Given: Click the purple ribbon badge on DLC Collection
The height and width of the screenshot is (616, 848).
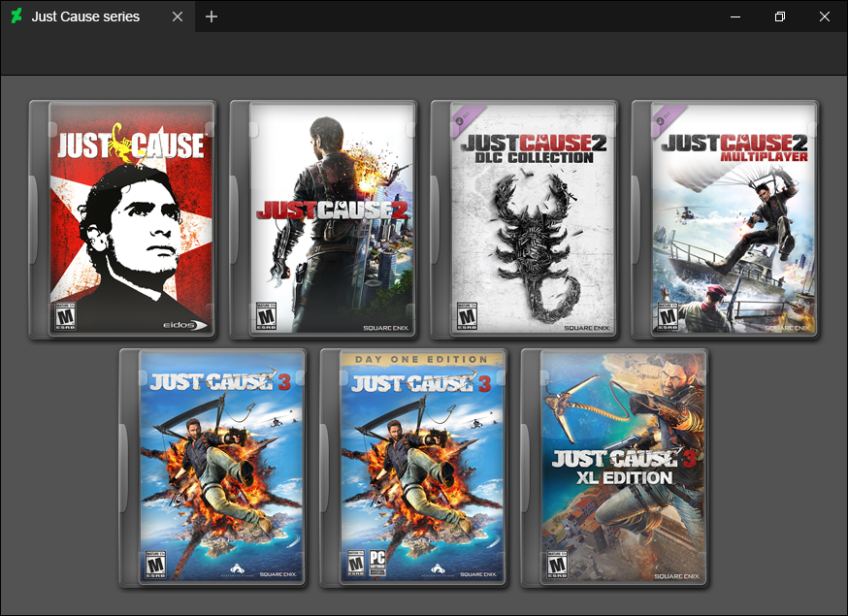Looking at the screenshot, I should point(465,115).
